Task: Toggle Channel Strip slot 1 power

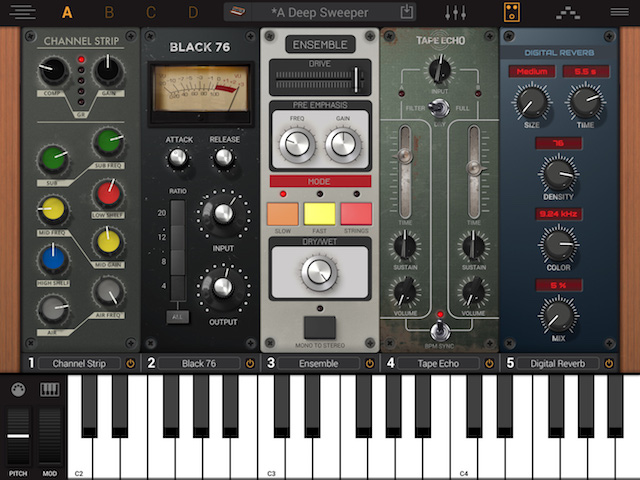Action: coord(130,363)
